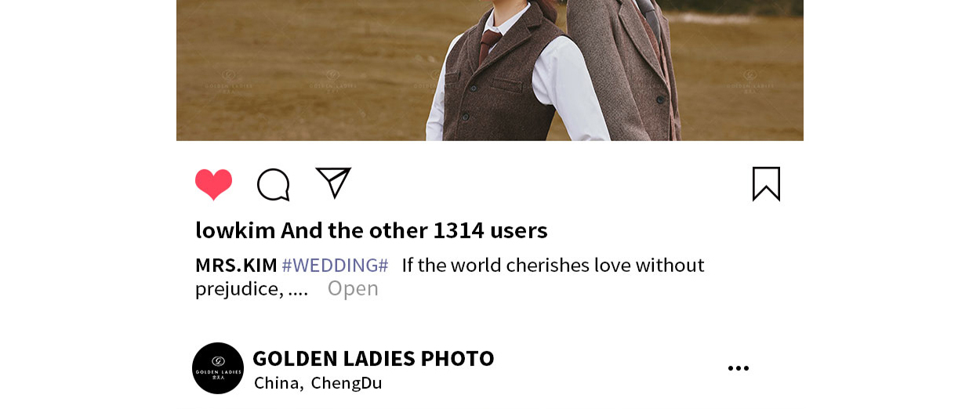Expand the caption with the Open link
The height and width of the screenshot is (409, 980).
pyautogui.click(x=353, y=288)
